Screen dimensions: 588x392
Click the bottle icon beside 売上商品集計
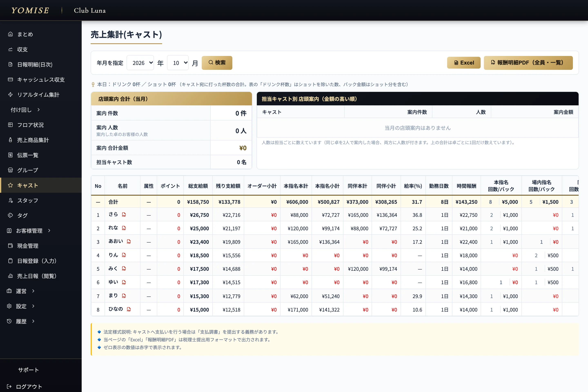click(10, 140)
